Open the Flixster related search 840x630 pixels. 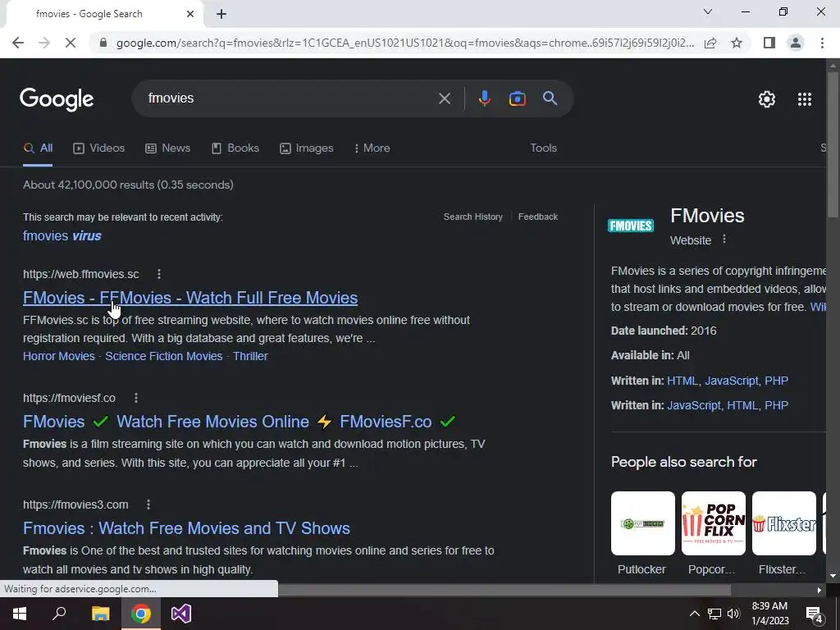(x=783, y=533)
